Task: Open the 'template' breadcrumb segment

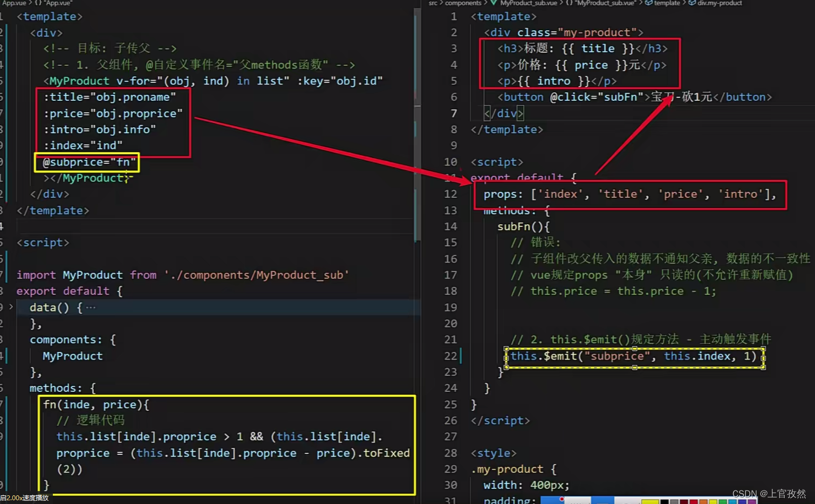Action: tap(667, 3)
